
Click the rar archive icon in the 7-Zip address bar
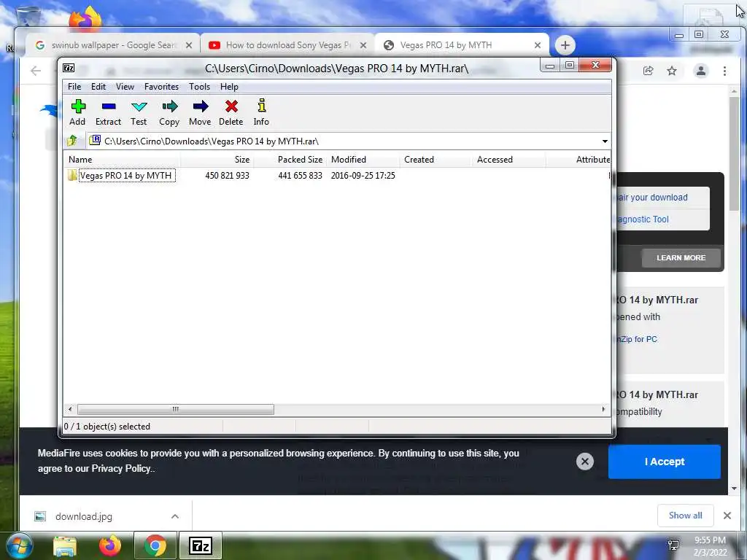96,140
